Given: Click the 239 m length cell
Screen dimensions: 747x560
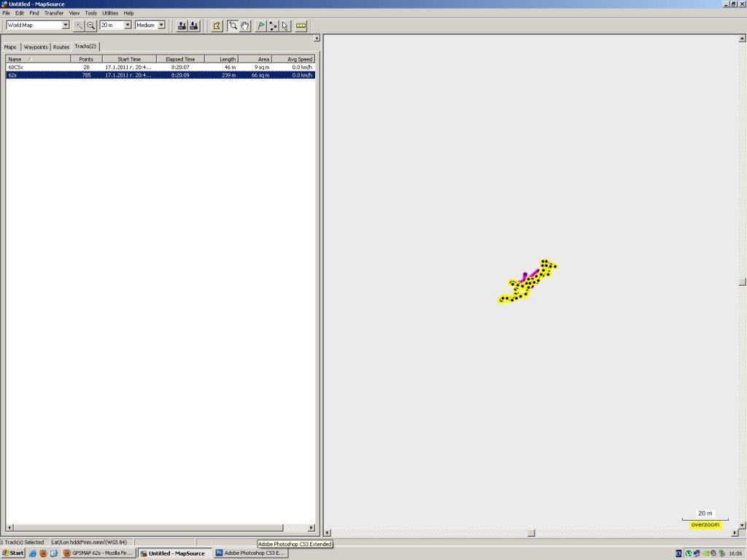Looking at the screenshot, I should (228, 75).
